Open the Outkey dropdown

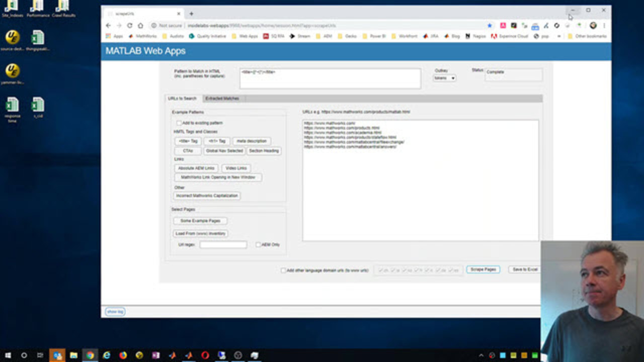pos(444,78)
